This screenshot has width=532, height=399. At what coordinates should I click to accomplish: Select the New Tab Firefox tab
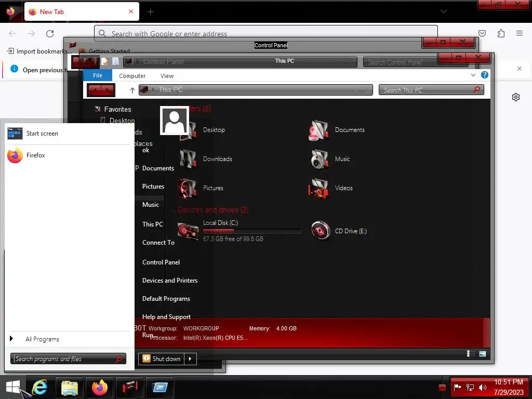pos(82,11)
